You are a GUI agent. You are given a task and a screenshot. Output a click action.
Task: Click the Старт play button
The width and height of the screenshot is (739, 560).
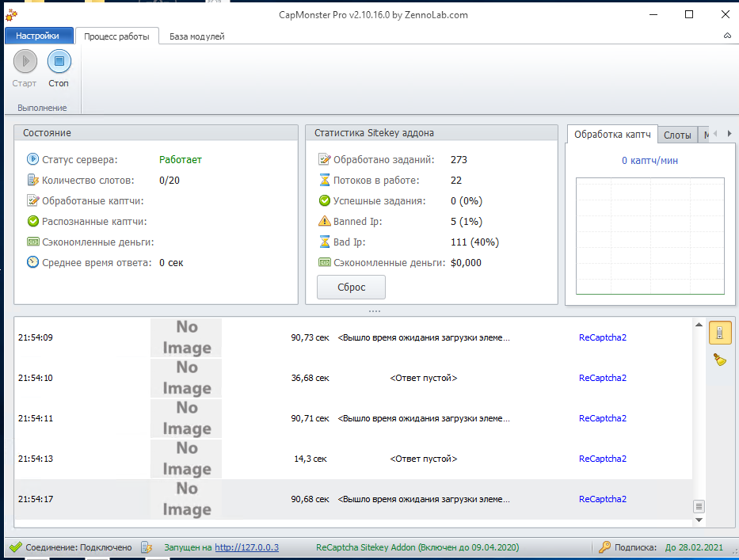coord(25,61)
